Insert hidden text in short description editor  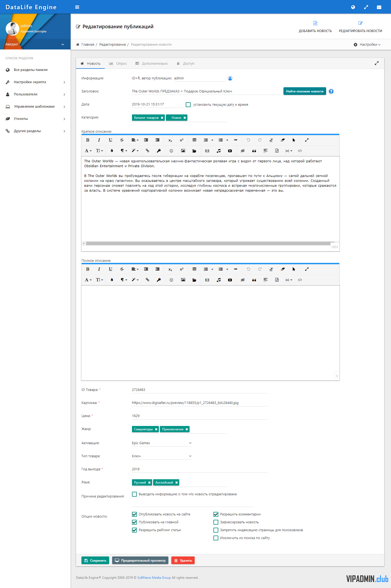[x=243, y=151]
